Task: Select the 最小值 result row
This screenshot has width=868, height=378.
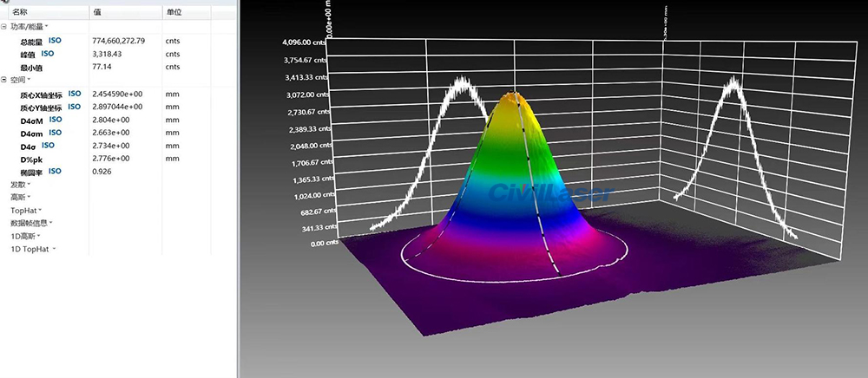Action: (33, 67)
